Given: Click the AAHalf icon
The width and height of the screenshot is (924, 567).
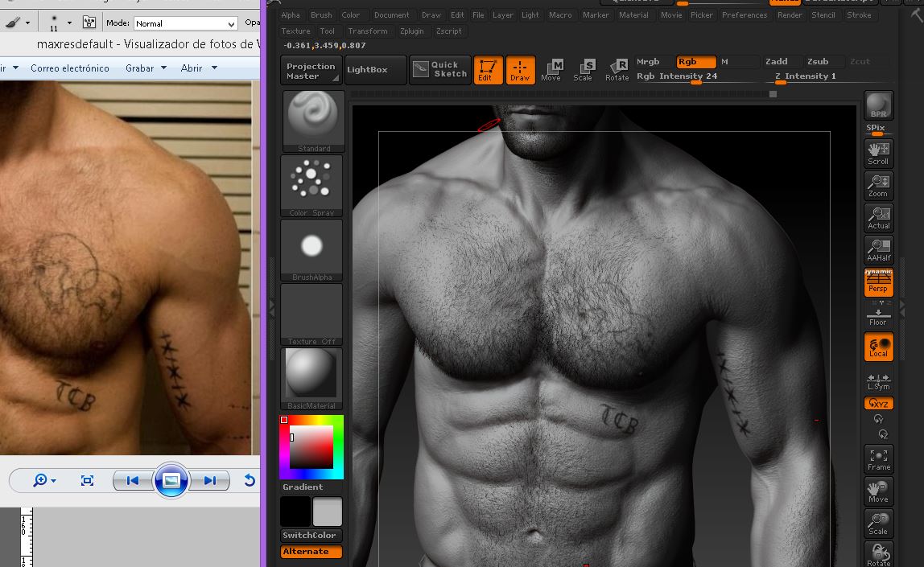Looking at the screenshot, I should coord(879,250).
